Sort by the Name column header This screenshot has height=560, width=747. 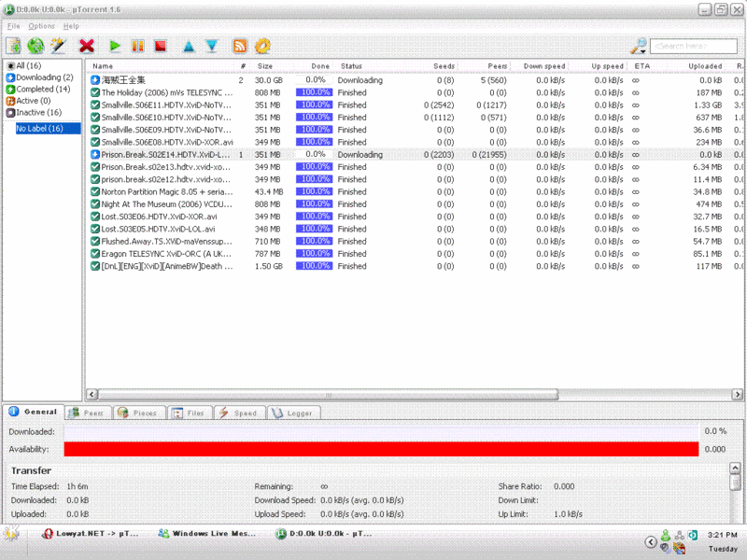click(x=103, y=66)
